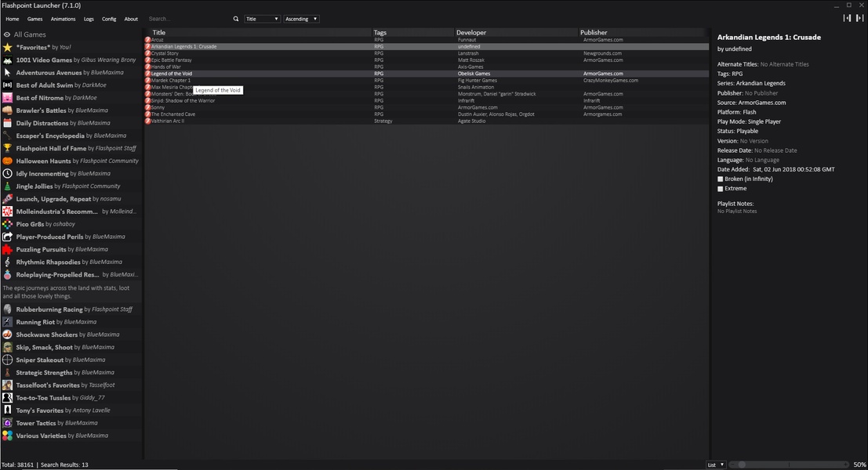868x470 pixels.
Task: Click the search magnifier icon
Action: tap(236, 19)
